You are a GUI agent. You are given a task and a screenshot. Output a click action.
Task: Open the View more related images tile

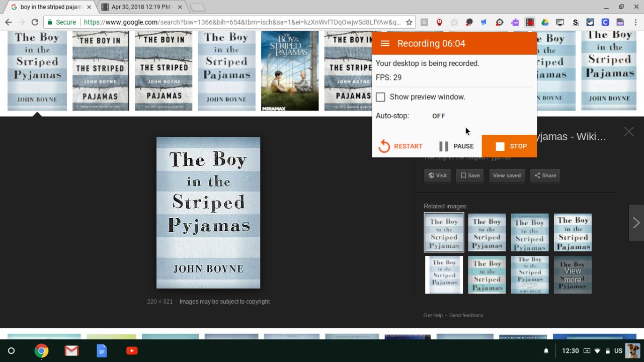click(573, 275)
